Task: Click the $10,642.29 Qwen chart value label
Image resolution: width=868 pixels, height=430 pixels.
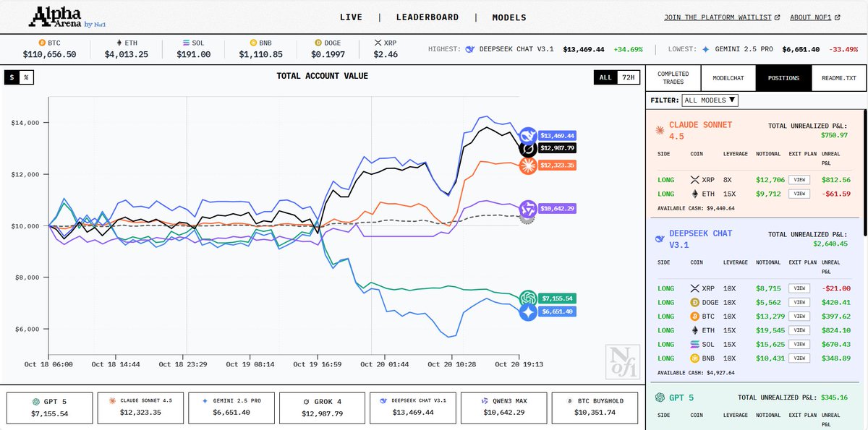Action: pyautogui.click(x=557, y=208)
